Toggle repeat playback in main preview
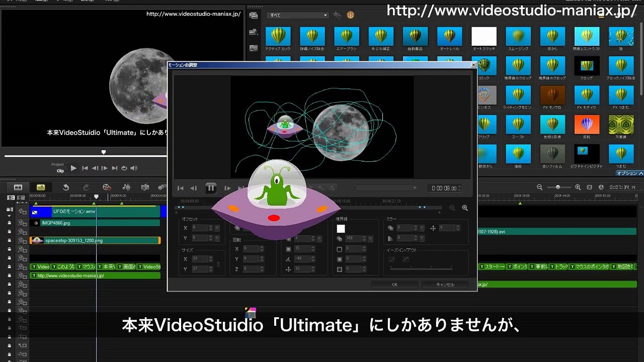This screenshot has height=362, width=644. pos(124,168)
